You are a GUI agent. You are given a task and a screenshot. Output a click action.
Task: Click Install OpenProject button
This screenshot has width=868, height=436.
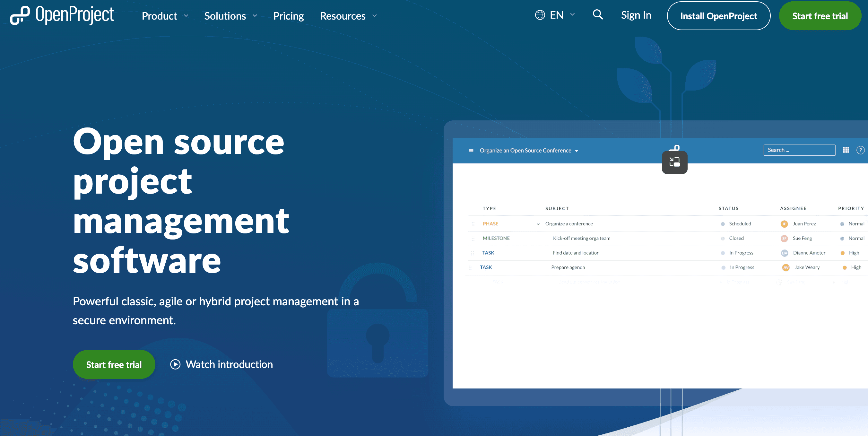[718, 16]
